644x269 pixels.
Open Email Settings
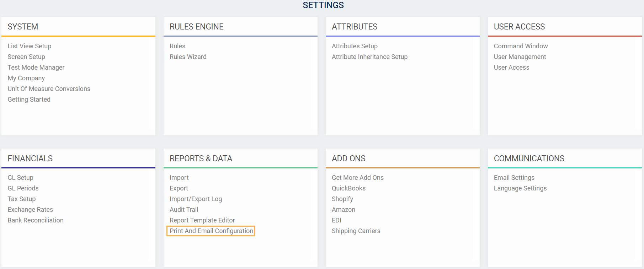point(514,178)
